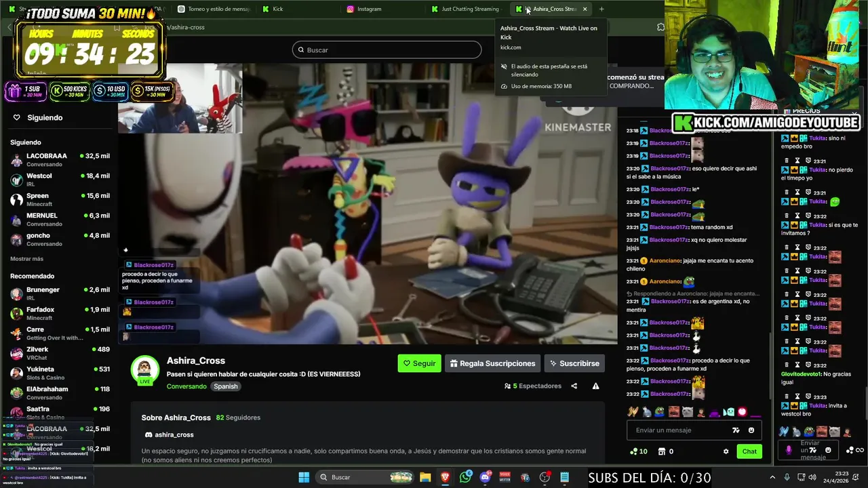Image resolution: width=868 pixels, height=488 pixels.
Task: Open chat settings gear icon
Action: pos(726,451)
